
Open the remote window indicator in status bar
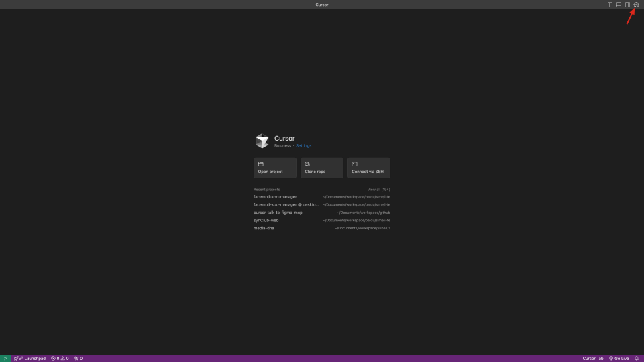click(5, 358)
